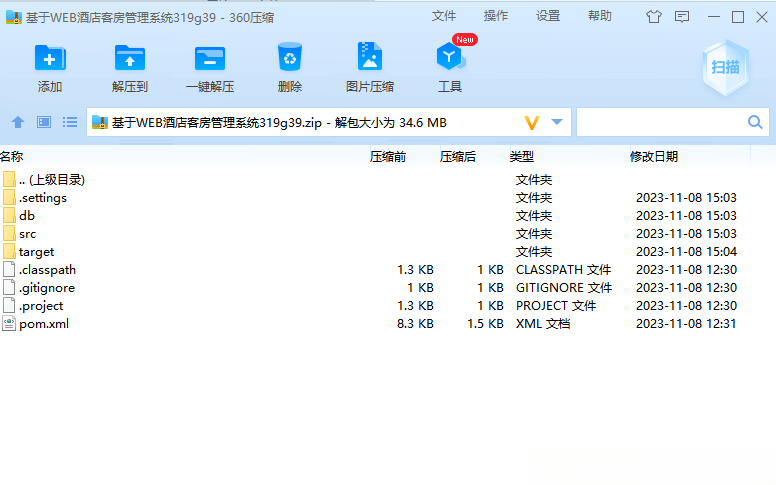Click 'GITIGNORE 文件' type cell

coord(564,288)
